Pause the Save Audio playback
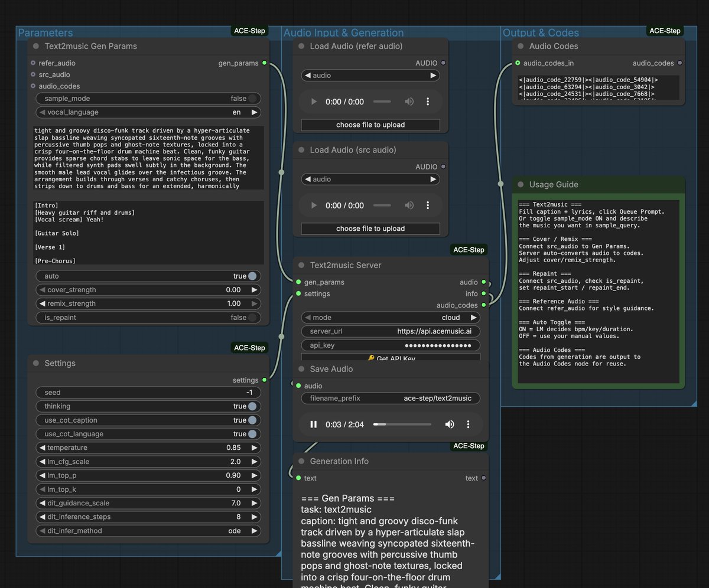 [x=314, y=424]
